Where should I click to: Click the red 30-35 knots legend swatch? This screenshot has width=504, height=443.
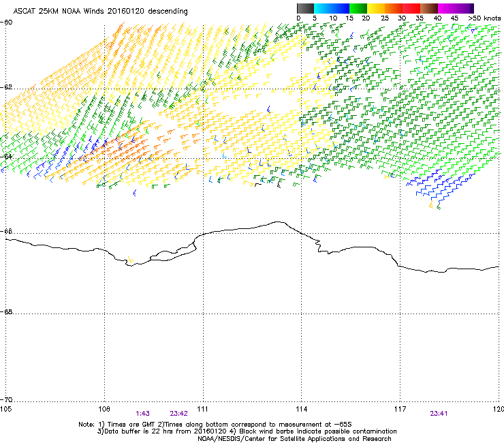(x=412, y=8)
